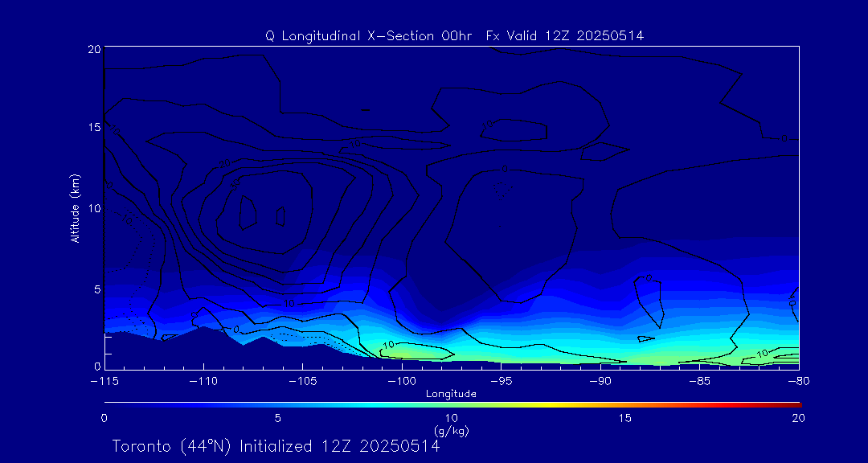The height and width of the screenshot is (463, 868).
Task: Click the color bar label 5
Action: pos(277,418)
